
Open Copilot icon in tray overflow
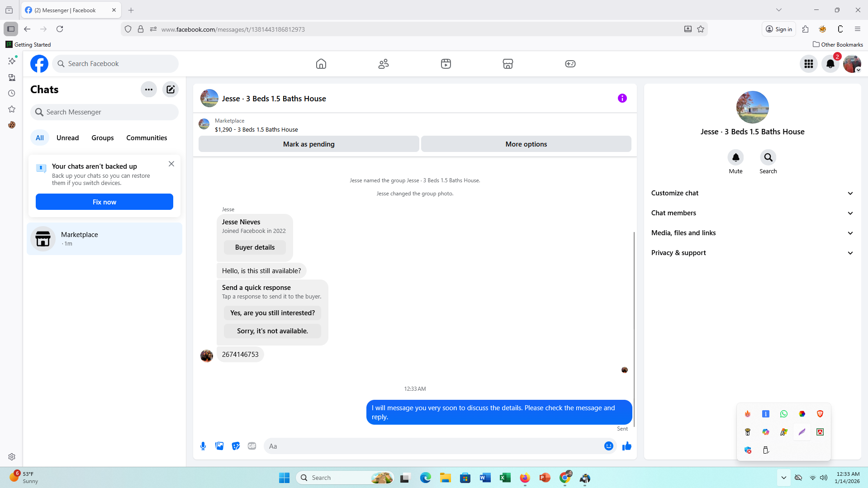tap(765, 432)
